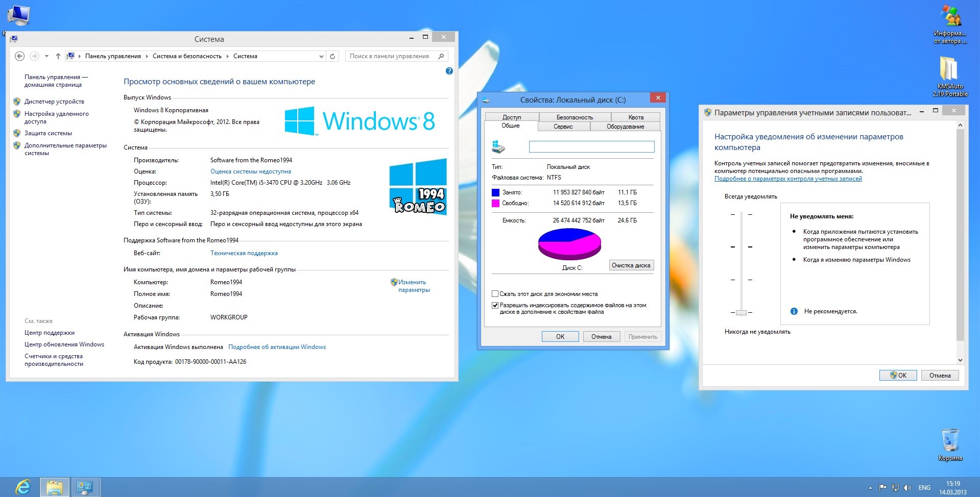
Task: Open the KMSAuto 2.19 Portable folder icon
Action: pyautogui.click(x=950, y=77)
